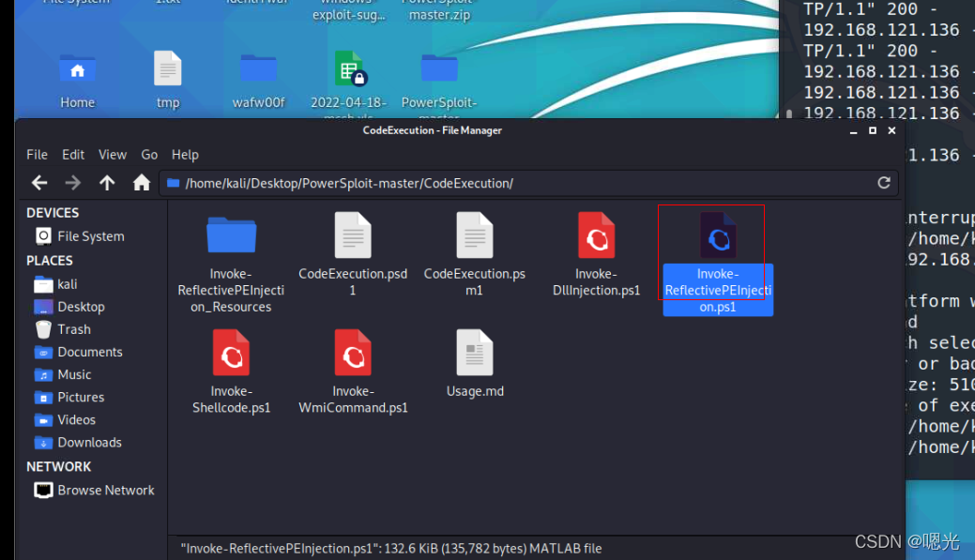
Task: Maximize the File Manager window
Action: [873, 130]
